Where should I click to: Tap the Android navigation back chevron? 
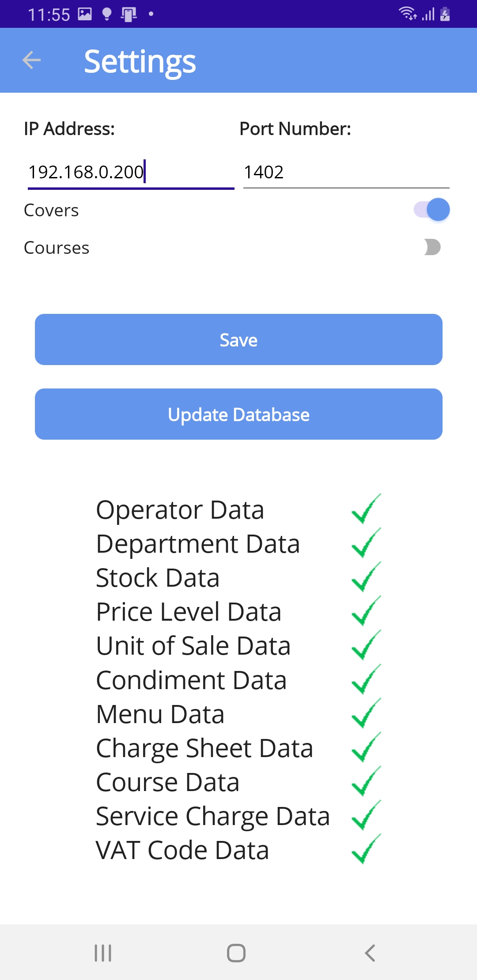point(370,953)
